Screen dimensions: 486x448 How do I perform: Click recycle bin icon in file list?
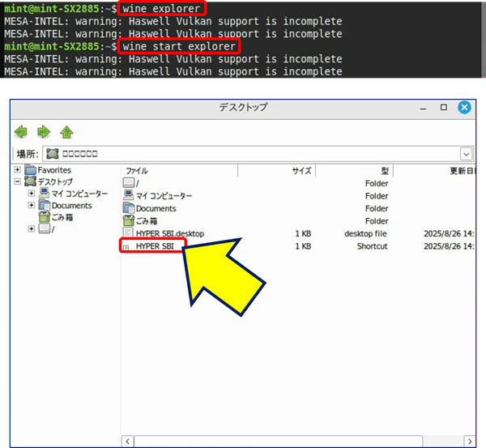pyautogui.click(x=128, y=220)
